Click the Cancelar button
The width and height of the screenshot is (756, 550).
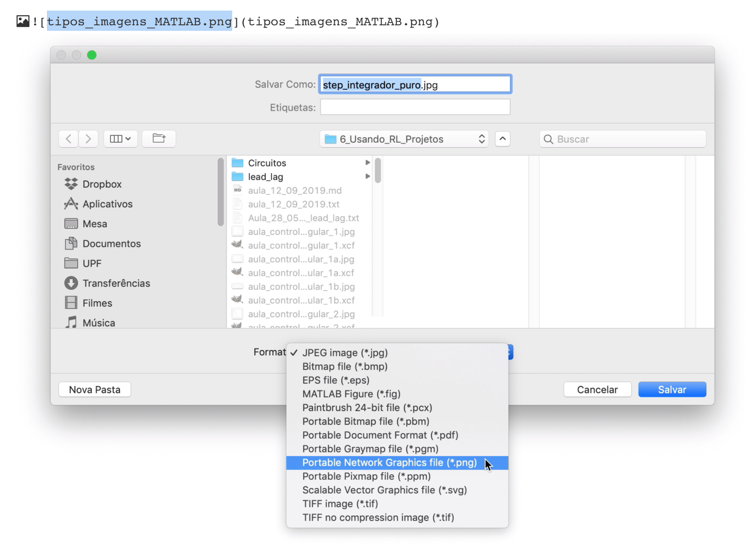point(597,390)
